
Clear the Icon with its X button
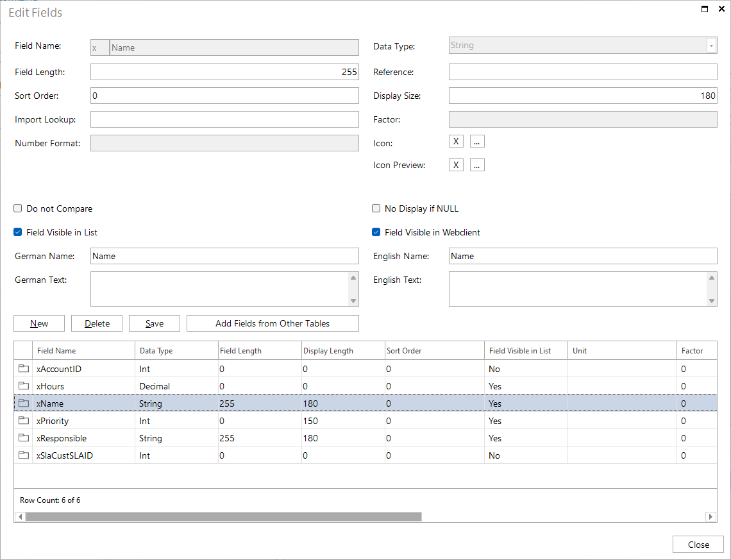456,141
